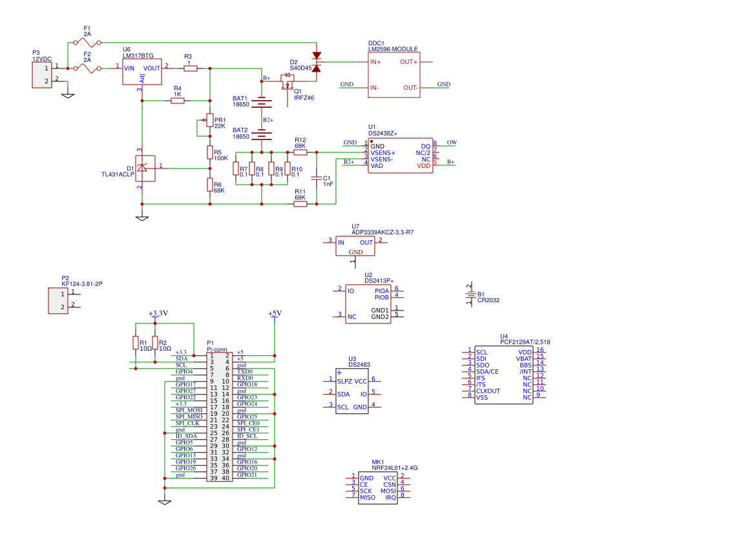Click the C1 1nF capacitor symbol
756x534 pixels.
point(317,178)
